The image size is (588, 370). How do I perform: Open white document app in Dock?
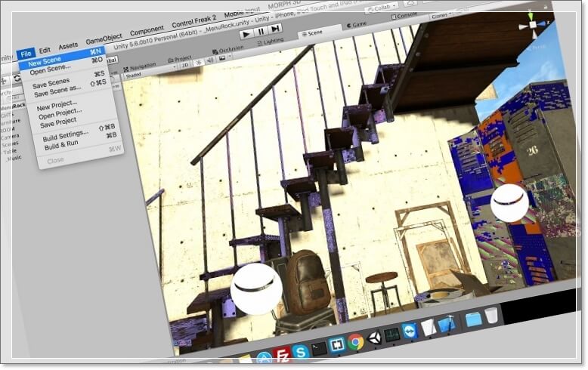click(x=428, y=328)
